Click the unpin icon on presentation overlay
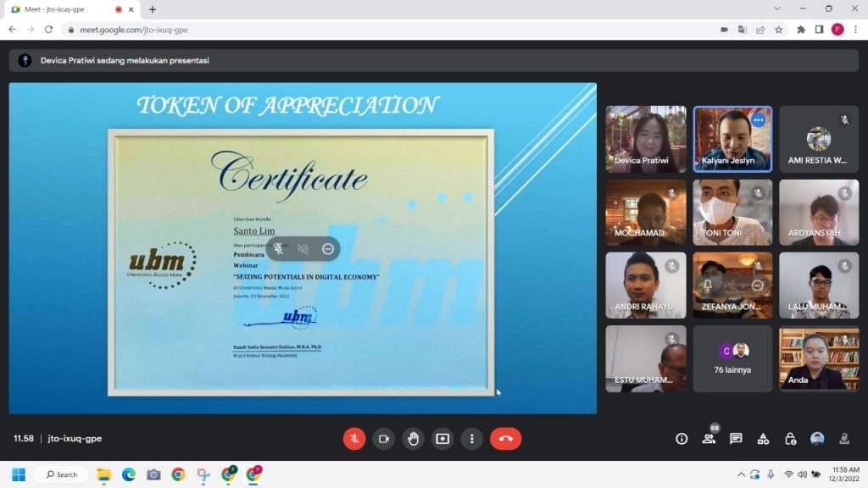868x488 pixels. pos(303,249)
